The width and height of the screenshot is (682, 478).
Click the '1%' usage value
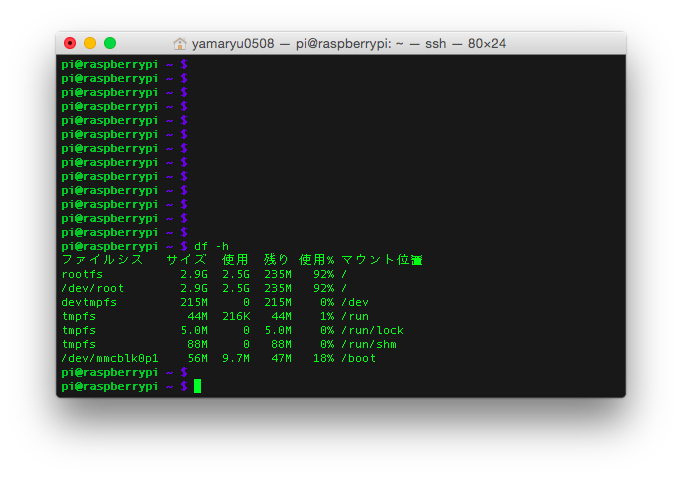[x=327, y=316]
